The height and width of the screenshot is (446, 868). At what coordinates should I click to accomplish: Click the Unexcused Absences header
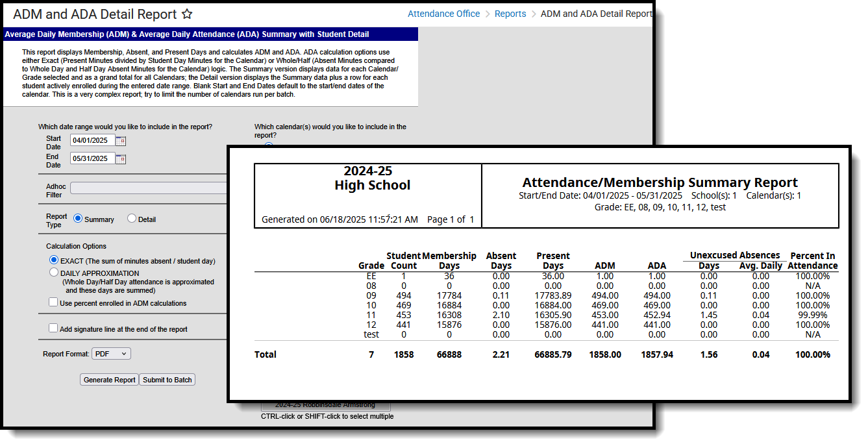[735, 255]
